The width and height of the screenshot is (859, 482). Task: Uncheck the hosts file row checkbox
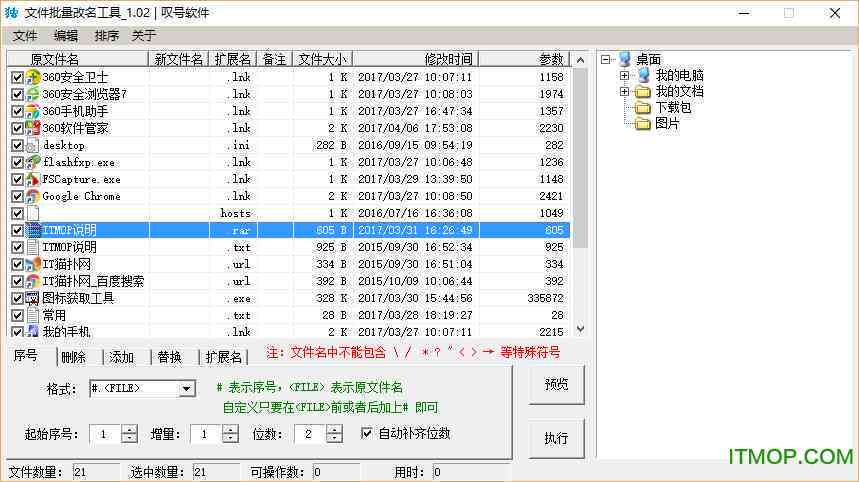(x=17, y=213)
